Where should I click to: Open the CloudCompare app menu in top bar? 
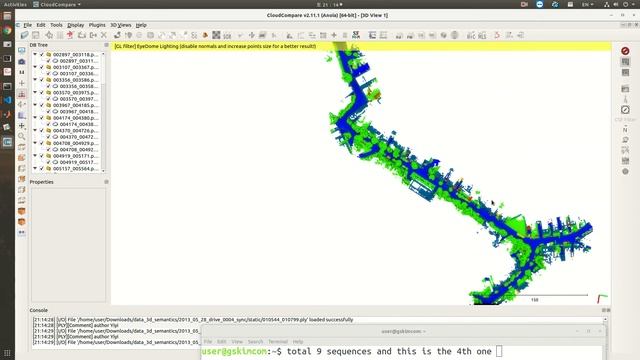click(57, 4)
